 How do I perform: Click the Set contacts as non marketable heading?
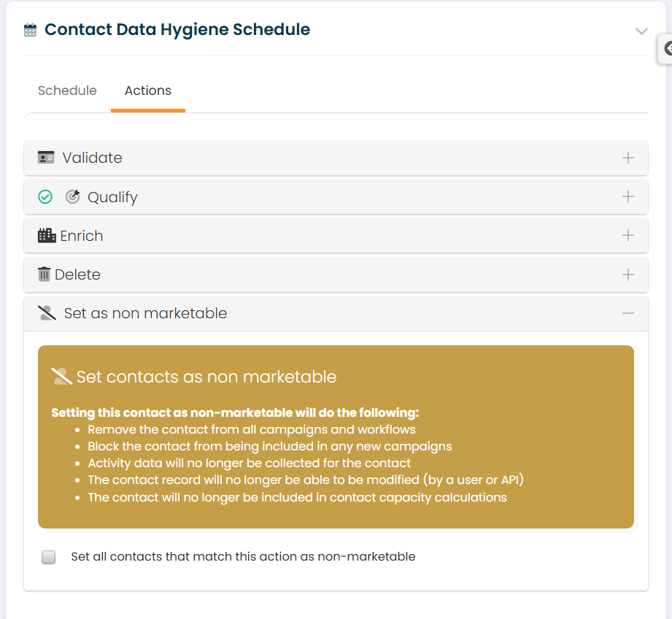coord(206,377)
